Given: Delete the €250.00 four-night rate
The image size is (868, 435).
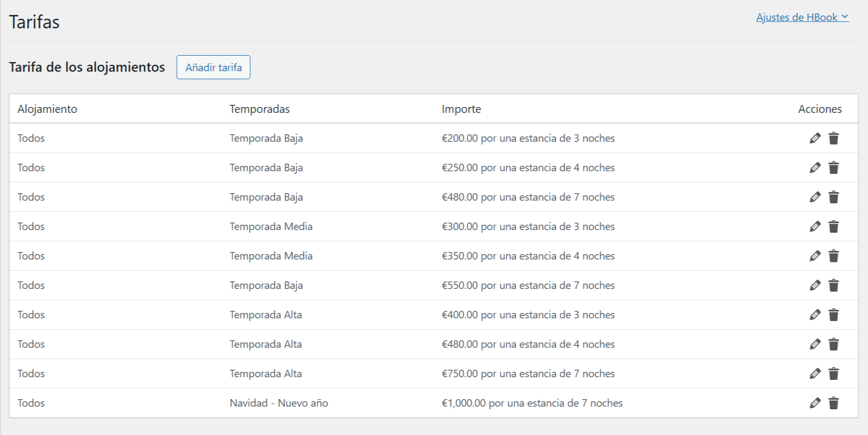Looking at the screenshot, I should coord(833,167).
